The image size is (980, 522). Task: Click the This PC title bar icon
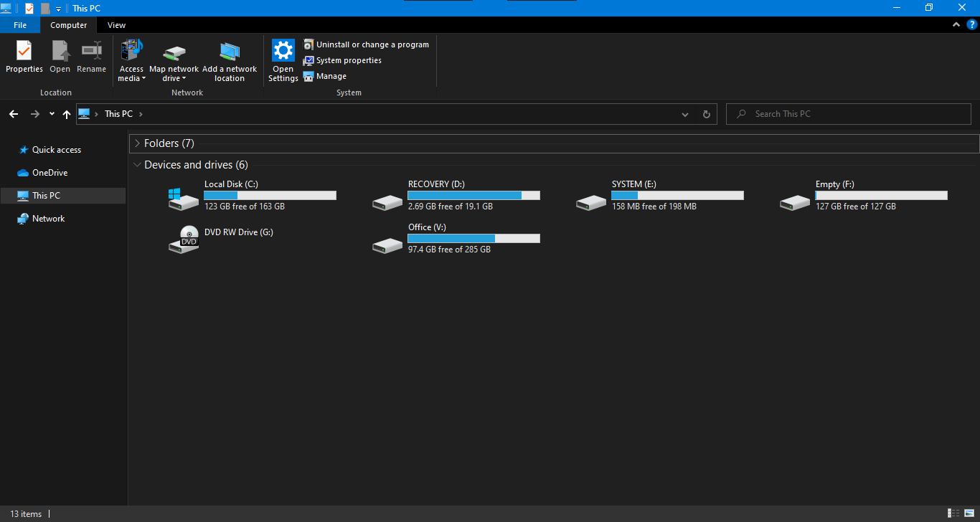click(x=6, y=8)
